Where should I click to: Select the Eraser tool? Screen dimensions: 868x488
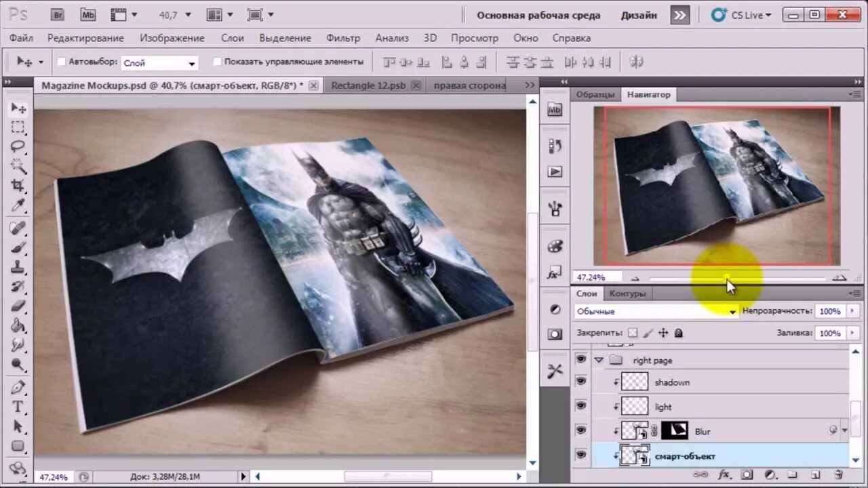(x=18, y=306)
